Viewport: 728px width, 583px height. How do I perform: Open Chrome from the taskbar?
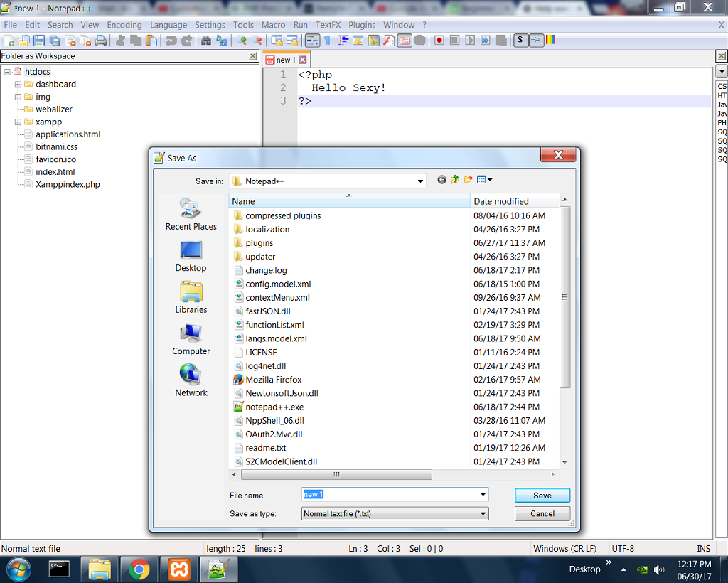pos(139,569)
